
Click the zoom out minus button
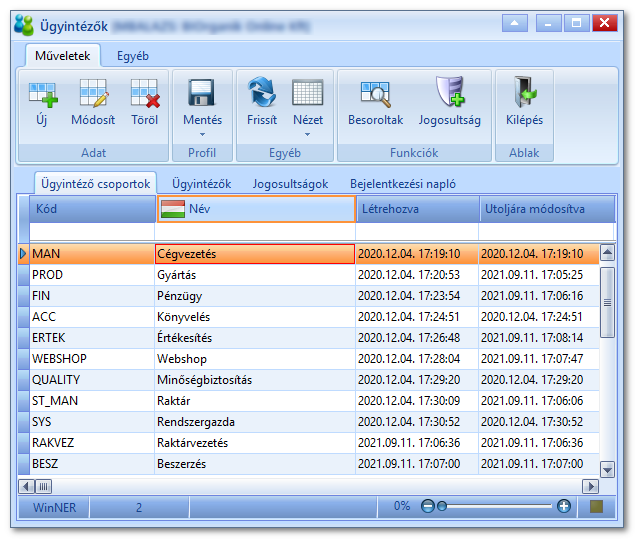pyautogui.click(x=428, y=506)
